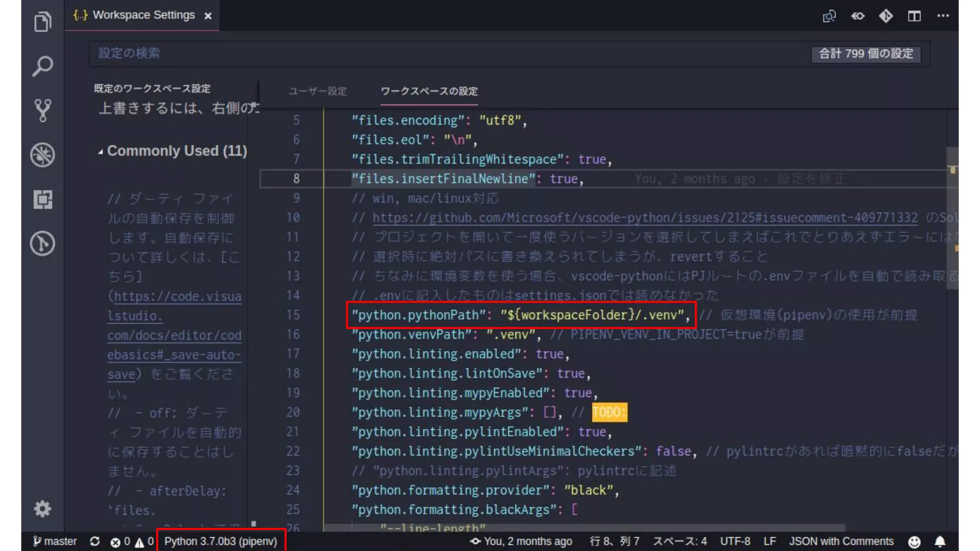This screenshot has width=980, height=551.
Task: Change the UTF-8 encoding in status bar
Action: point(735,541)
